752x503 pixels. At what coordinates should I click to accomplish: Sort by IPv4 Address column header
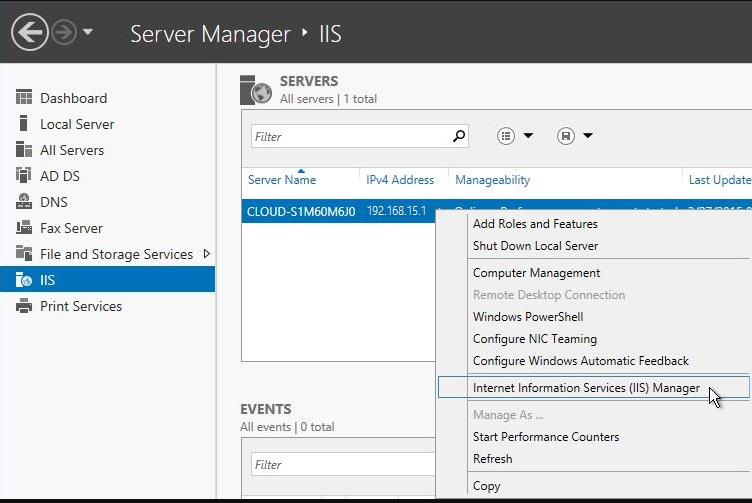coord(400,180)
